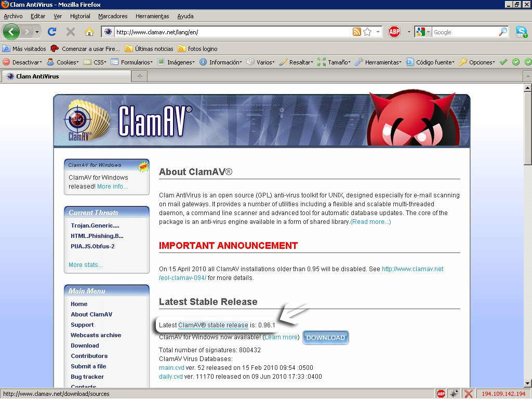This screenshot has width=532, height=399.
Task: Open the Archivo menu
Action: point(13,16)
